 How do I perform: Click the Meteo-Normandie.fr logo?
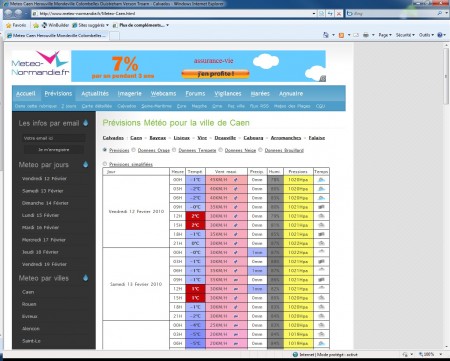pyautogui.click(x=40, y=64)
